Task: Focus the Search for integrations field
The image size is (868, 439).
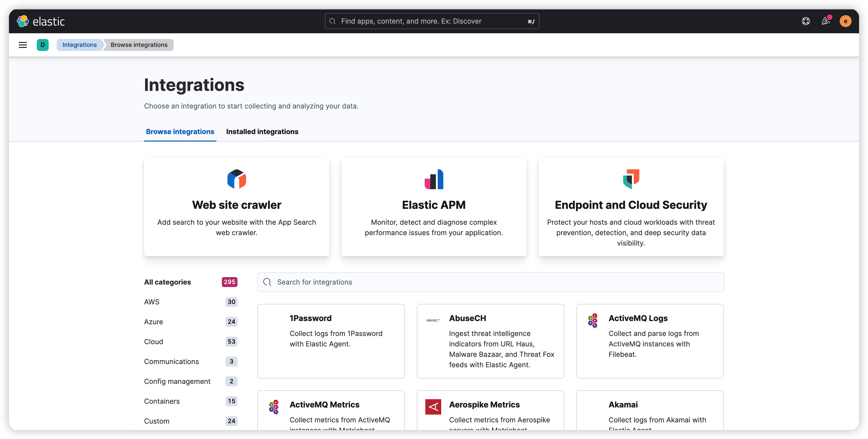Action: tap(491, 282)
